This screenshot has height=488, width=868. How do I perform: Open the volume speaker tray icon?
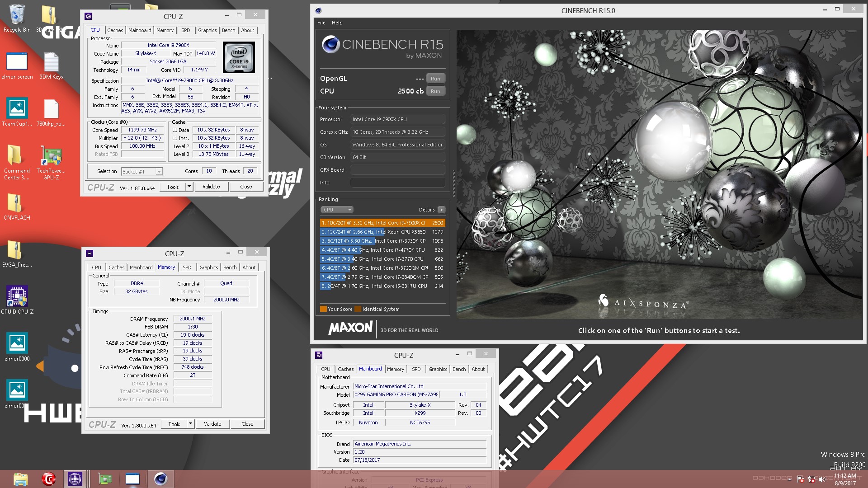(x=822, y=479)
